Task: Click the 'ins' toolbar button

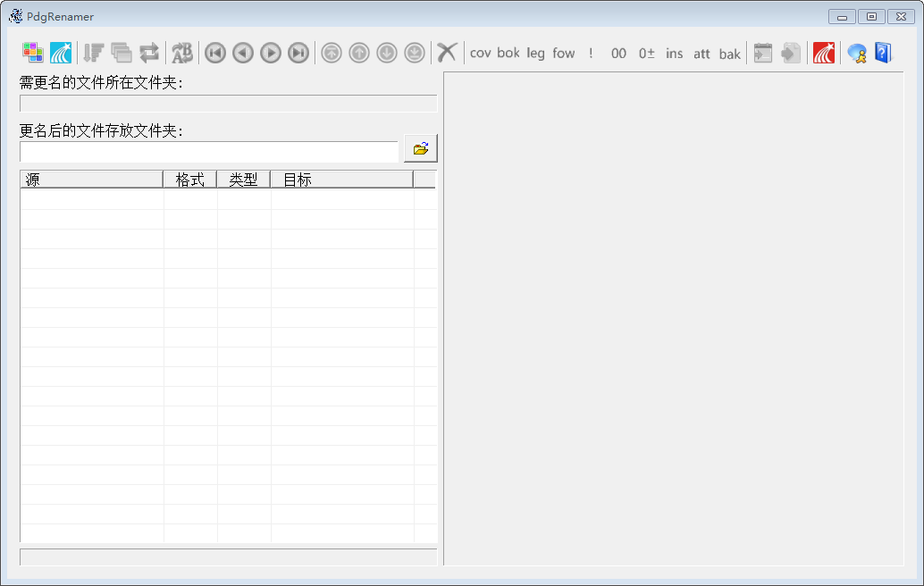Action: click(674, 53)
